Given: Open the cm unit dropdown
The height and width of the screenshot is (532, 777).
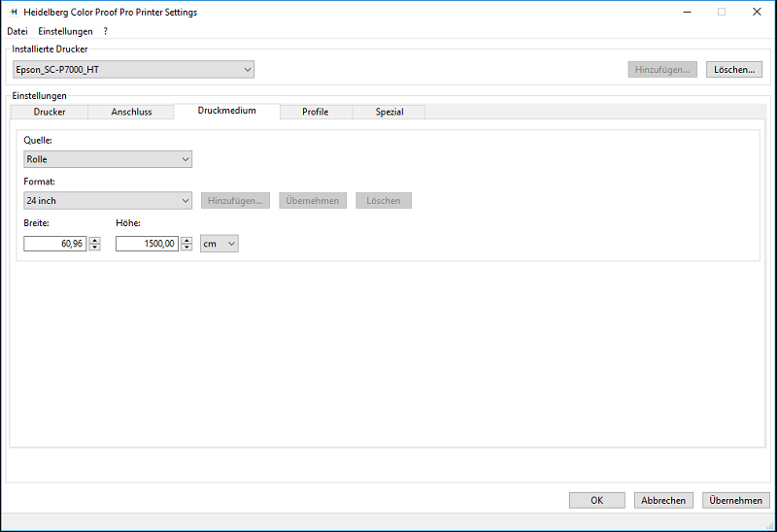Looking at the screenshot, I should point(220,244).
